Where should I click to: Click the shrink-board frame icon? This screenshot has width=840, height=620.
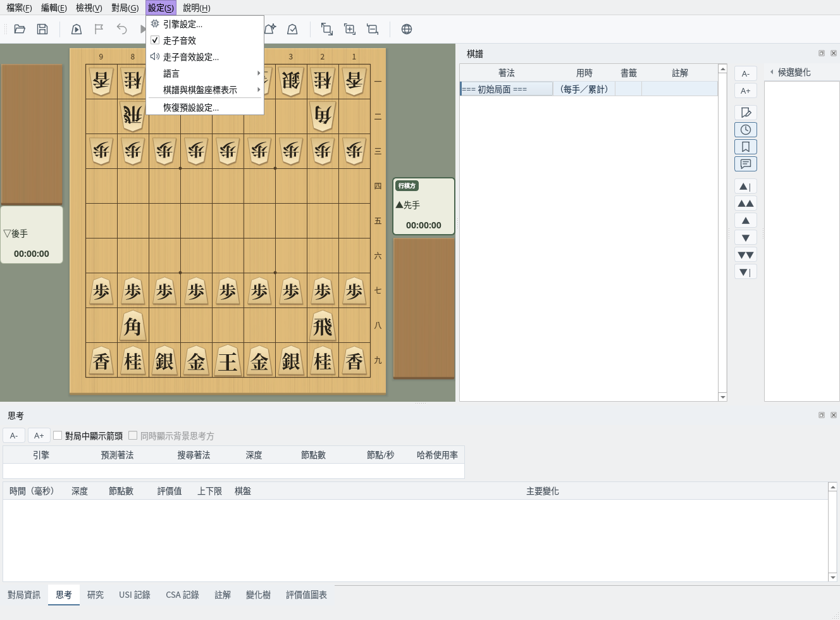tap(372, 29)
